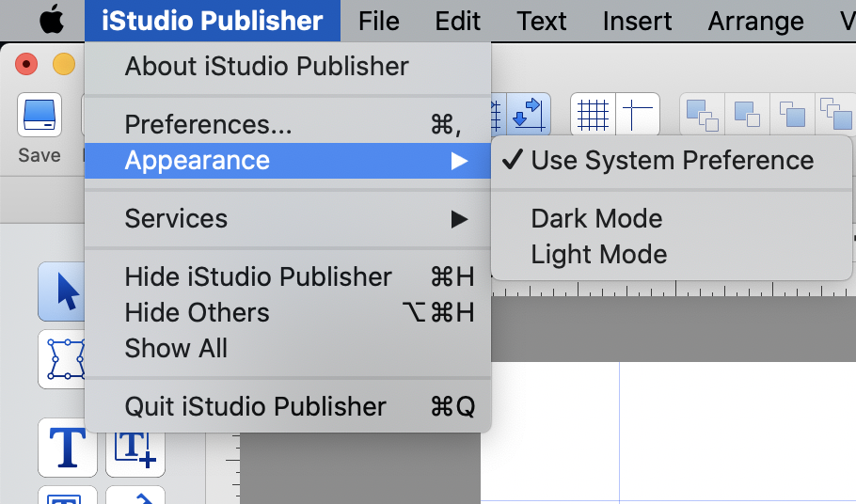This screenshot has height=504, width=856.
Task: Click the horizontal ruler above the page
Action: [x=674, y=289]
